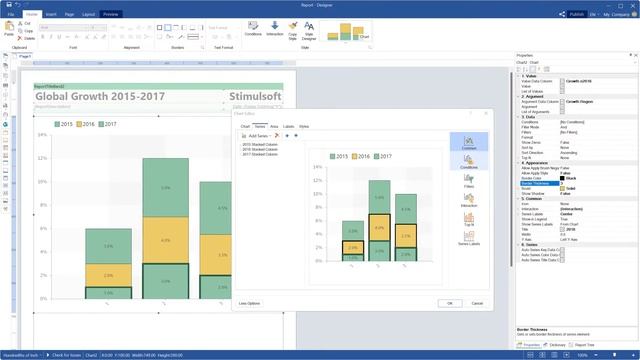Collapse the 3. Data property group

[518, 117]
